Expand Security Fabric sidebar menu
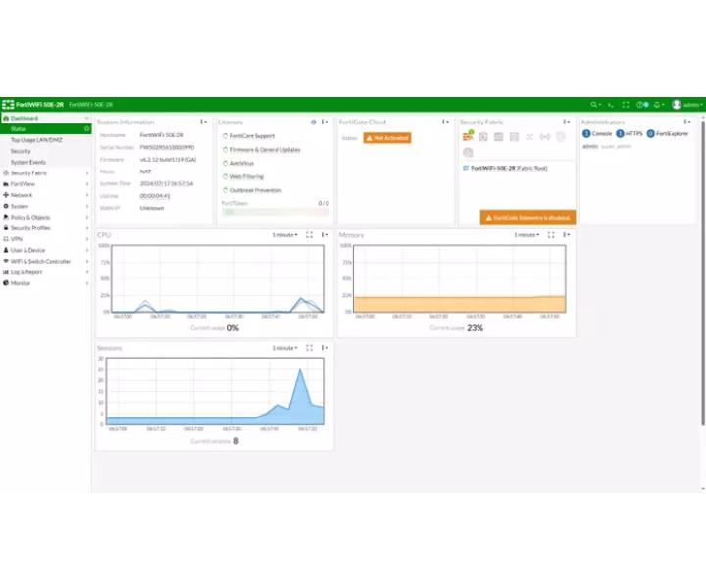Image resolution: width=706 pixels, height=588 pixels. [45, 173]
